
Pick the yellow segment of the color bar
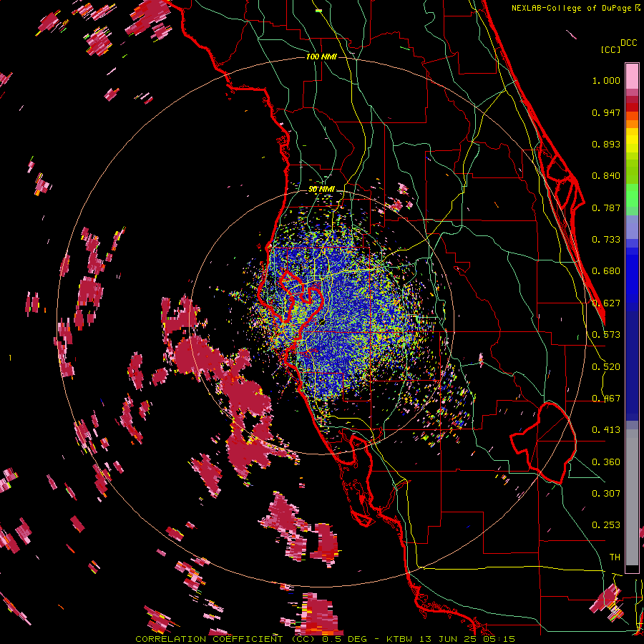(632, 140)
